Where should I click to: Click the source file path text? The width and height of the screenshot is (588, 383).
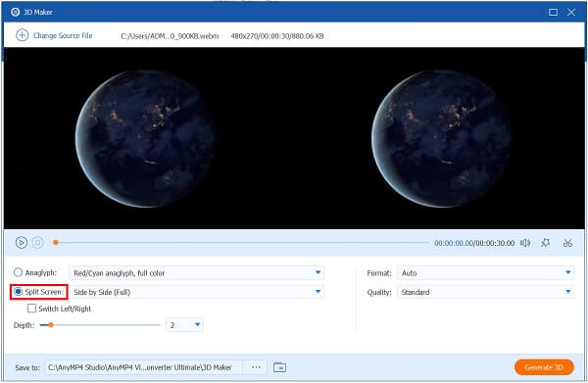point(170,36)
